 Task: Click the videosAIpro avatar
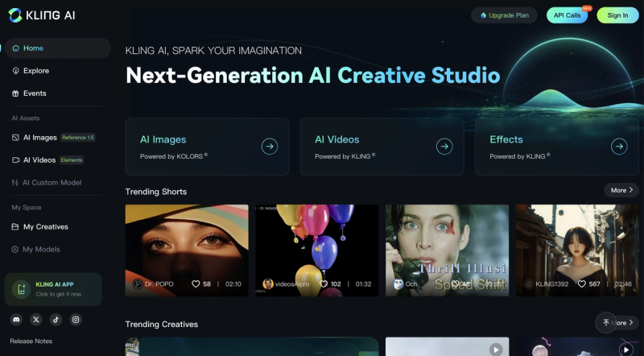tap(268, 284)
